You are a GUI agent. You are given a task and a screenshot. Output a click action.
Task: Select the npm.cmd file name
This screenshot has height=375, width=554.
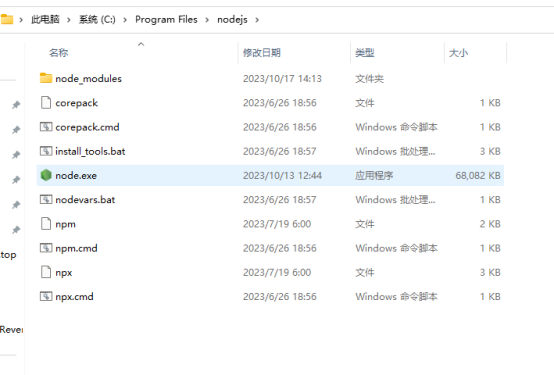pyautogui.click(x=76, y=248)
